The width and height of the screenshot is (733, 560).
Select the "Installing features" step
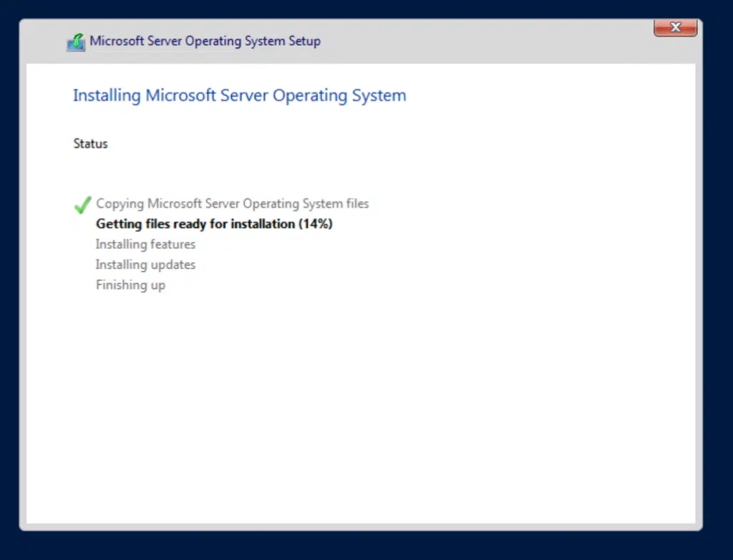click(145, 245)
